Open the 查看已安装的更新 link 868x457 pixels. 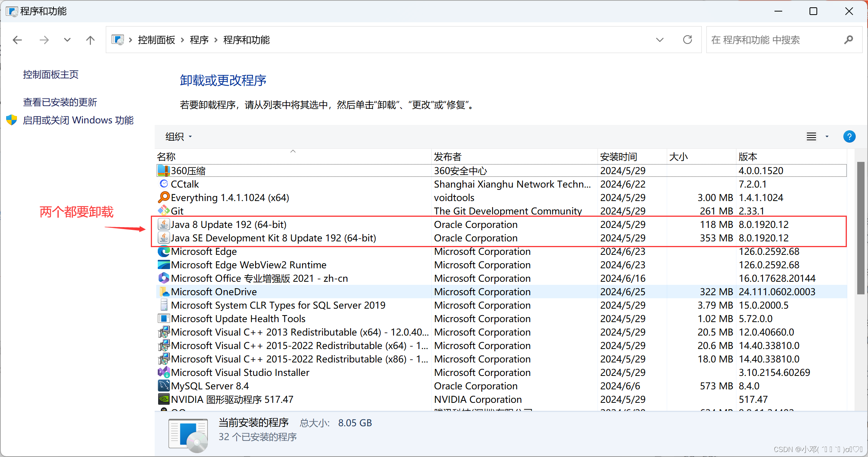[x=60, y=102]
